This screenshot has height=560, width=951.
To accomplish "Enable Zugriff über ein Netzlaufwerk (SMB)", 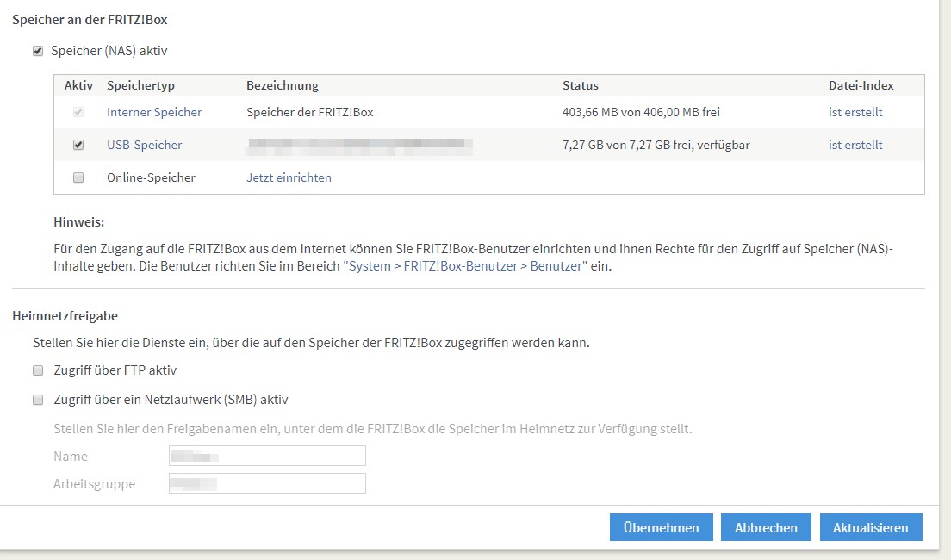I will coord(38,400).
